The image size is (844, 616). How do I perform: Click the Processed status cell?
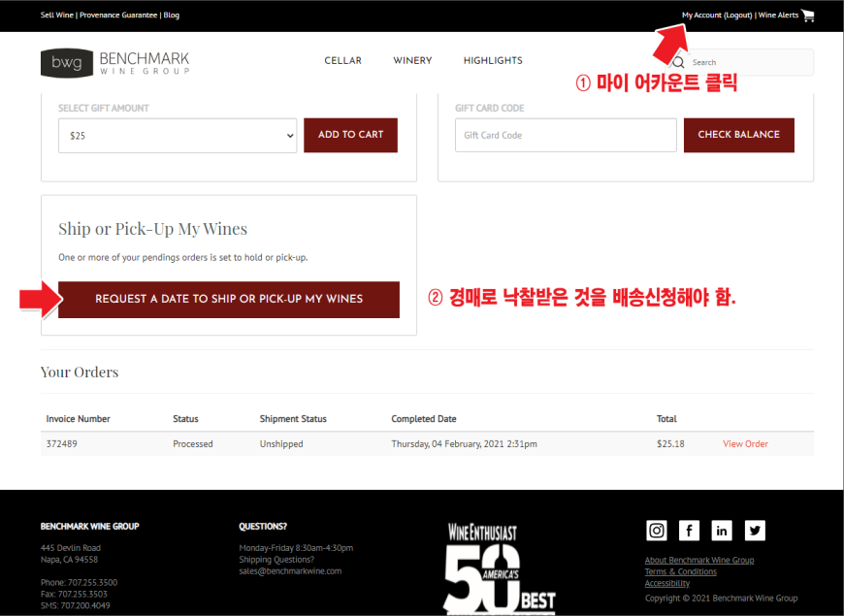point(193,443)
